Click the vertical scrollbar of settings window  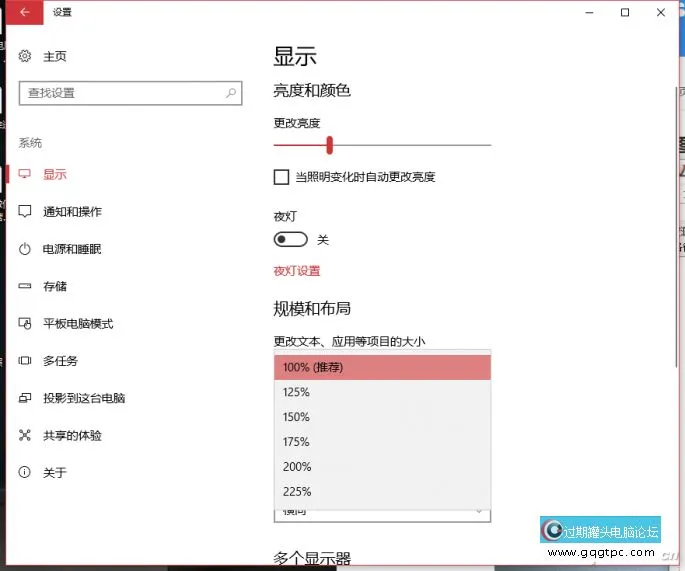[x=677, y=227]
